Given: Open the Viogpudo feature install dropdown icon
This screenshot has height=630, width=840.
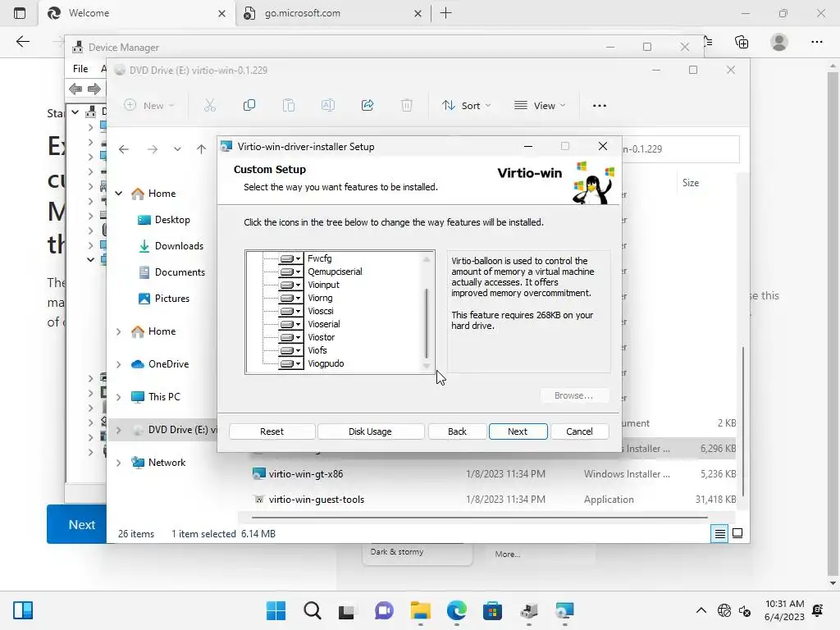Looking at the screenshot, I should (290, 363).
